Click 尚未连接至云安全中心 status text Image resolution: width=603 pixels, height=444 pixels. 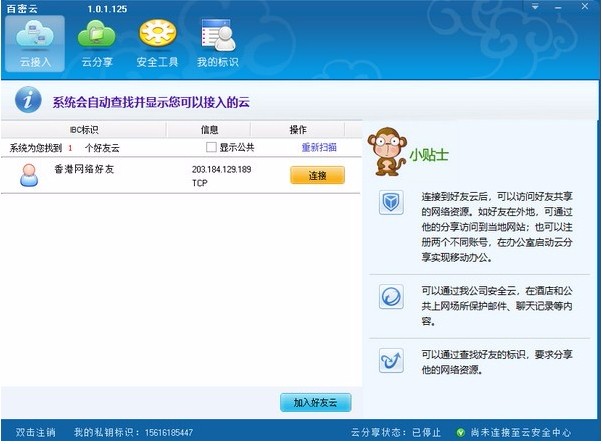click(521, 432)
